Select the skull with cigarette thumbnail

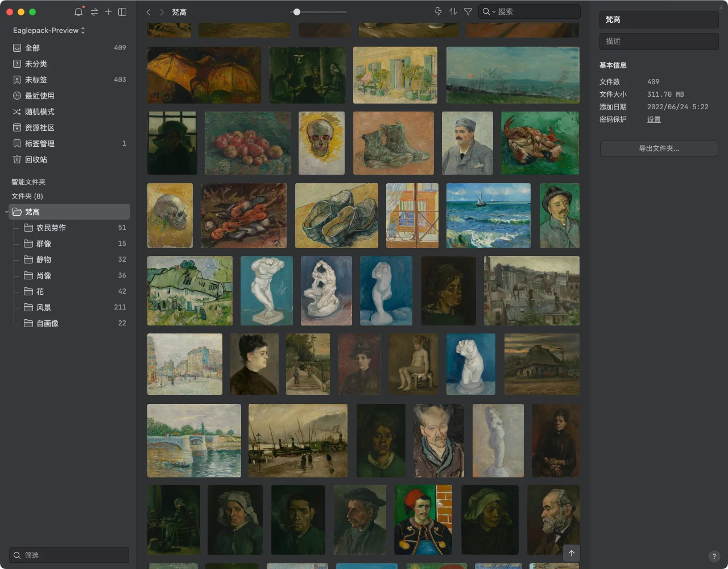pos(321,143)
